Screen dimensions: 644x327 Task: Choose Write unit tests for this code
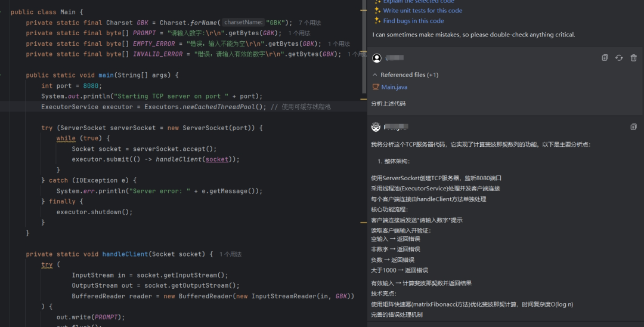coord(422,11)
